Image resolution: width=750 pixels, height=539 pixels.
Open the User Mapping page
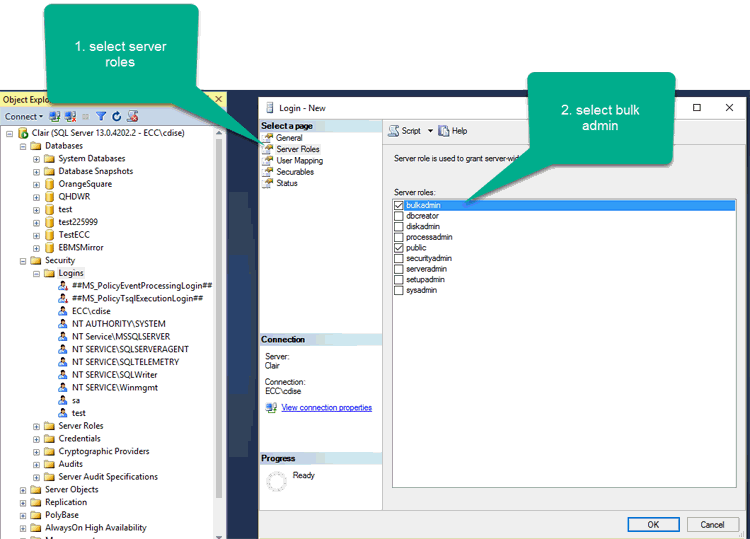[x=299, y=160]
